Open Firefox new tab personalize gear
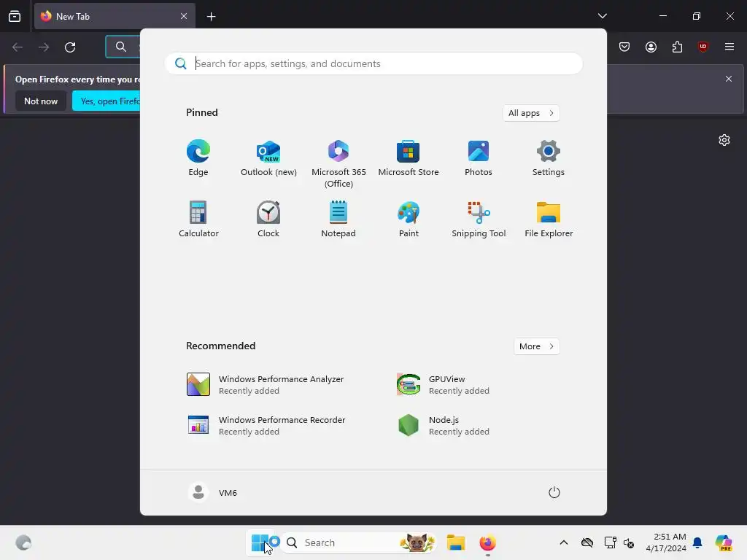Screen dimensions: 747x560 click(724, 140)
